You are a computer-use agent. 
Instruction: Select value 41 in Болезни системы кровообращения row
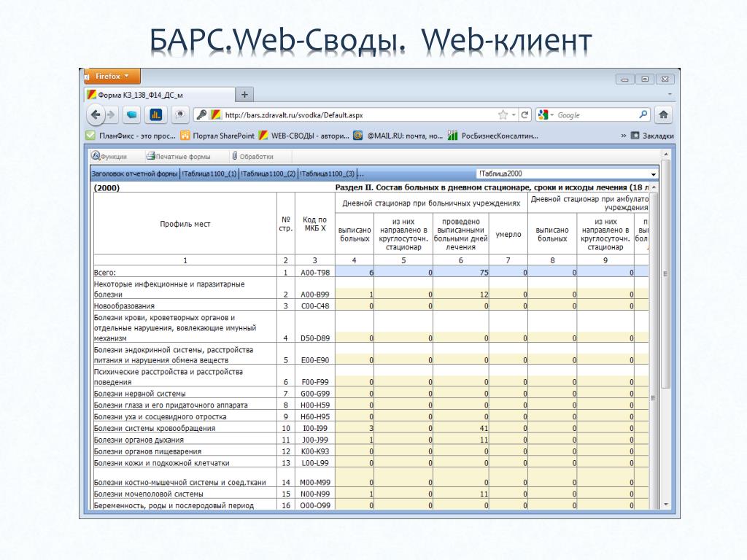(461, 428)
